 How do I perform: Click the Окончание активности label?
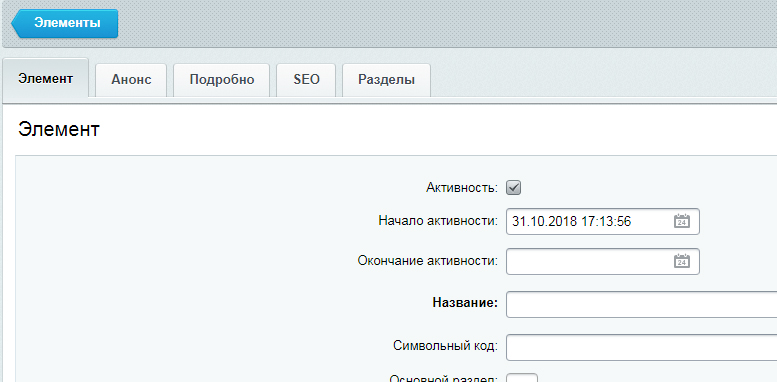coord(428,261)
